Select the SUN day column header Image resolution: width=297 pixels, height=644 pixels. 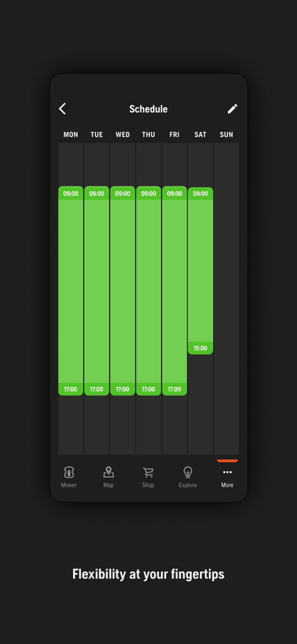(x=227, y=135)
